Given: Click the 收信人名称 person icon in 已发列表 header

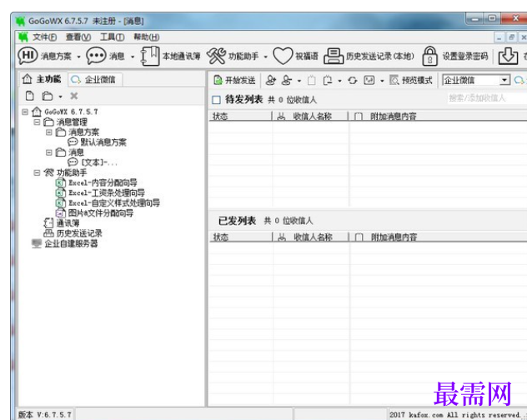Looking at the screenshot, I should [x=282, y=237].
